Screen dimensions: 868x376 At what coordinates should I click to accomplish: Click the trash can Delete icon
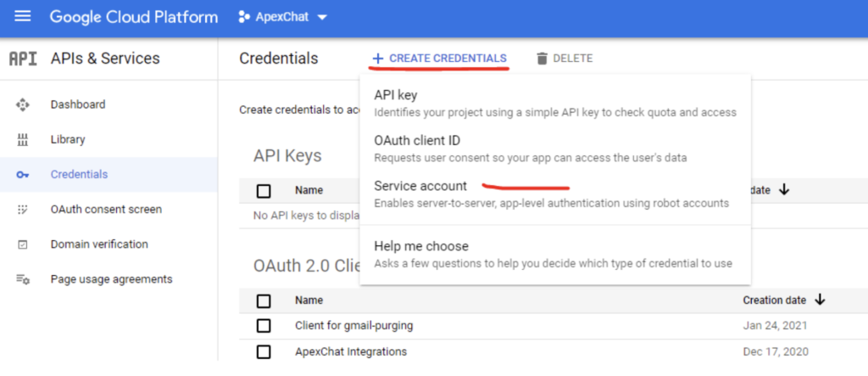[542, 59]
